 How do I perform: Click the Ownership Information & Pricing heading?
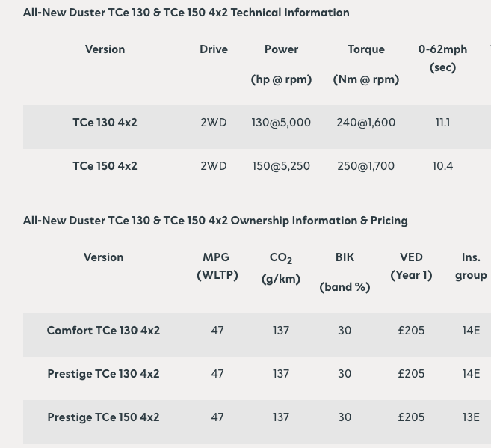[x=215, y=221]
